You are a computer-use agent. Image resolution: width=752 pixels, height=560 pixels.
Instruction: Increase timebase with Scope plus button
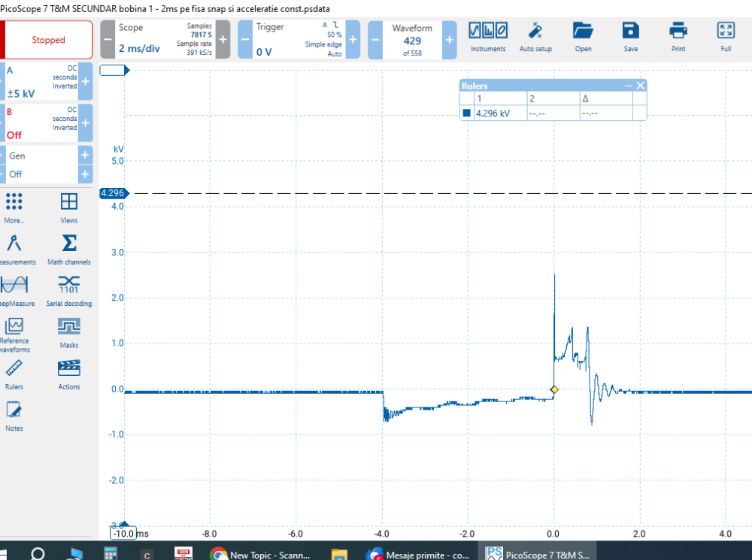(223, 40)
